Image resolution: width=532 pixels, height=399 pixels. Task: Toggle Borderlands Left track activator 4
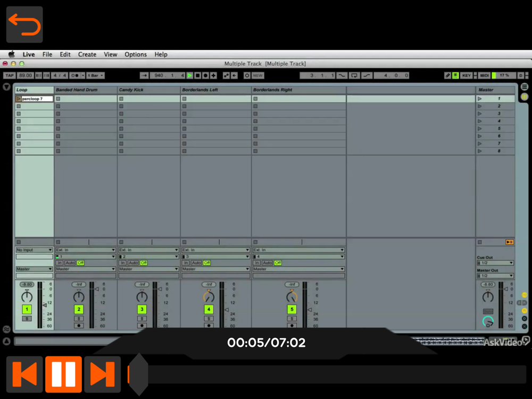(x=209, y=309)
